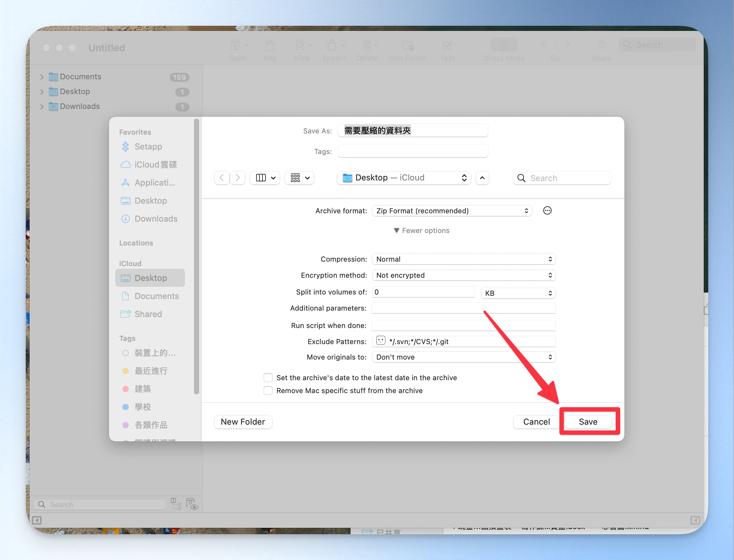734x560 pixels.
Task: Enable set archive's date to latest date
Action: 268,378
